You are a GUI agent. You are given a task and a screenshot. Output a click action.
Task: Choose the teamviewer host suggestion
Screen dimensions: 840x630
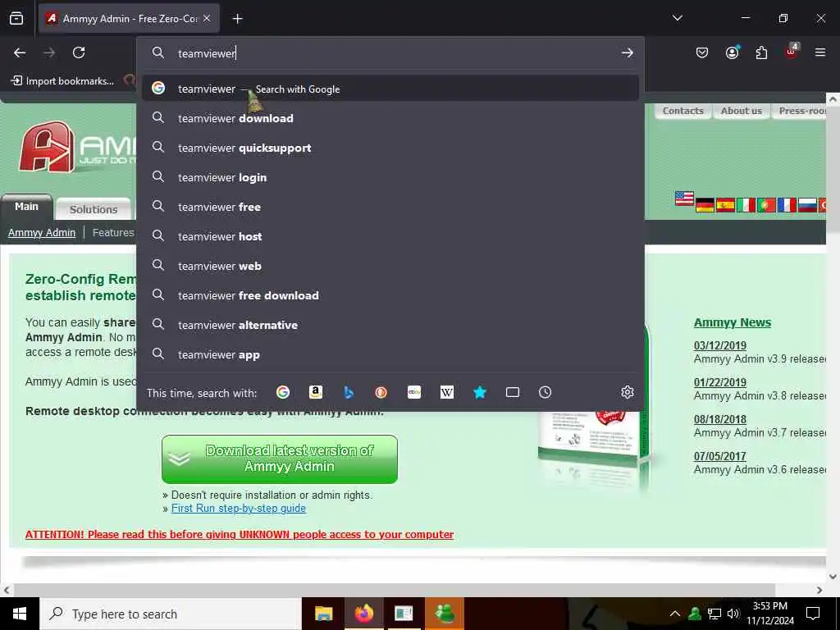point(390,235)
